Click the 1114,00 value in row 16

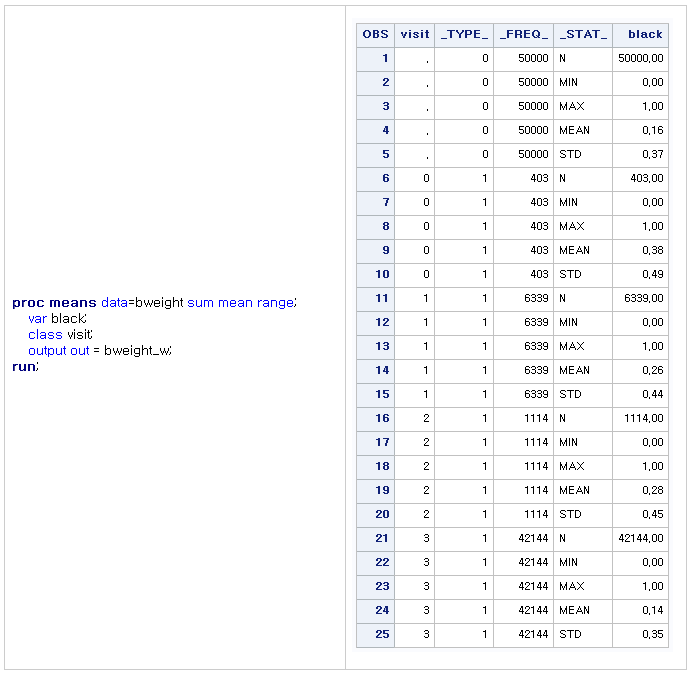click(x=643, y=418)
